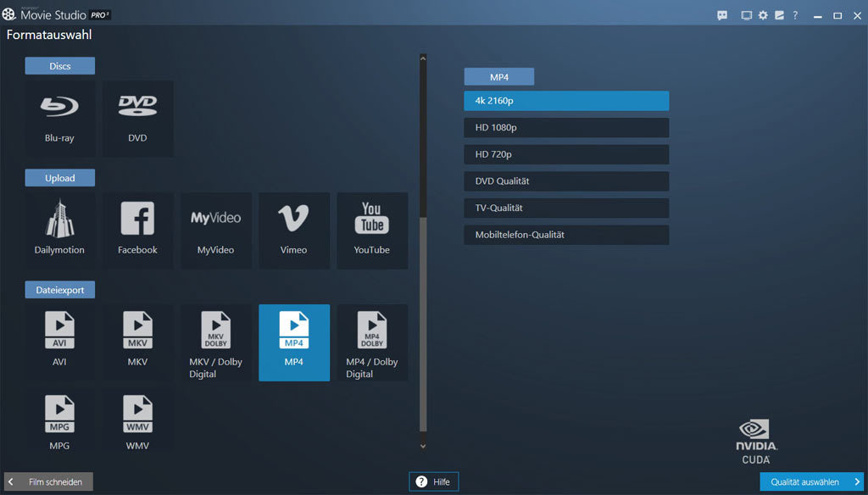
Task: Choose Vimeo upload option
Action: coord(294,231)
